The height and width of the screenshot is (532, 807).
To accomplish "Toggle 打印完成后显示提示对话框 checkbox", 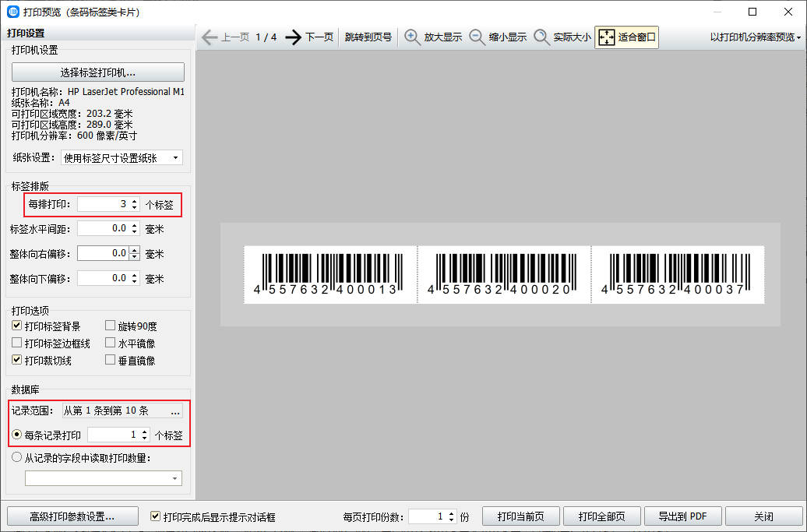I will (155, 516).
